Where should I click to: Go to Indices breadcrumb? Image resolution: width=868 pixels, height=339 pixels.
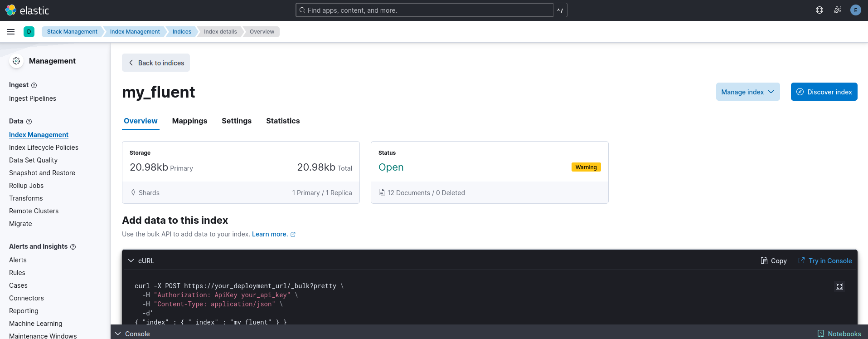182,32
